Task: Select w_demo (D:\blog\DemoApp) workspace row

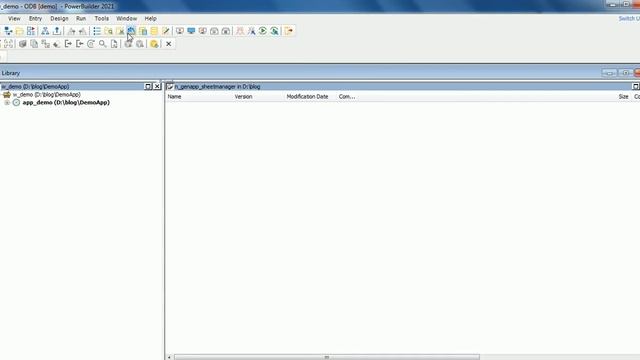Action: tap(47, 94)
